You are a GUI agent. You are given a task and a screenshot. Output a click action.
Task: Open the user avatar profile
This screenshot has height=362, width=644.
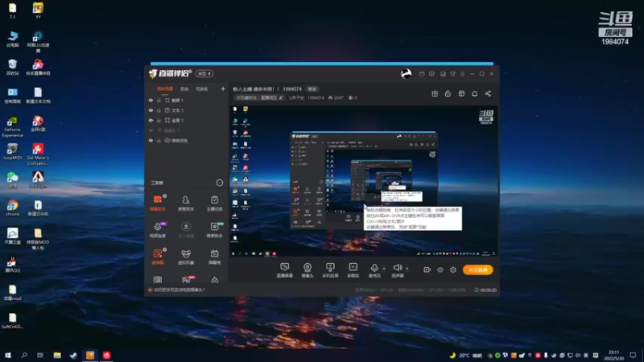[x=406, y=73]
